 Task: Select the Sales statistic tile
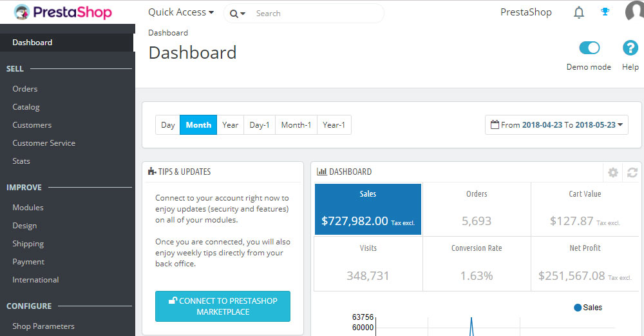368,210
